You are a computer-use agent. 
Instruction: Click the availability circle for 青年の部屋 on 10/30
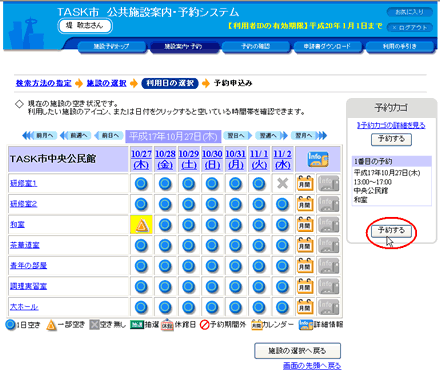(212, 266)
